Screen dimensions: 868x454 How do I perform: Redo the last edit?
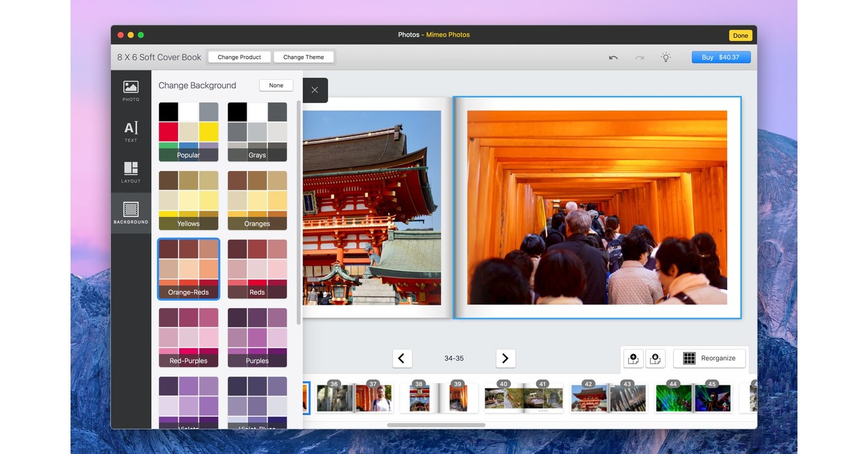pos(638,57)
